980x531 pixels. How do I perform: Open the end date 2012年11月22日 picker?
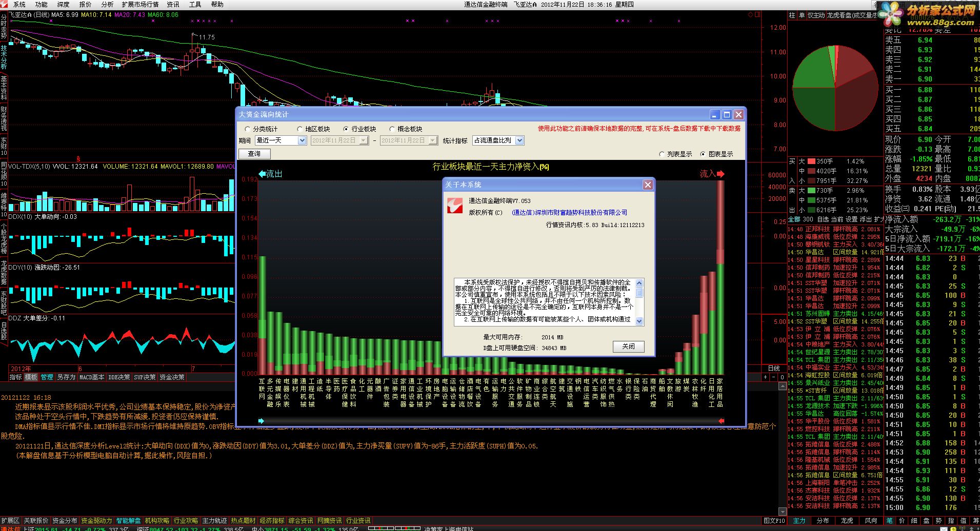409,140
